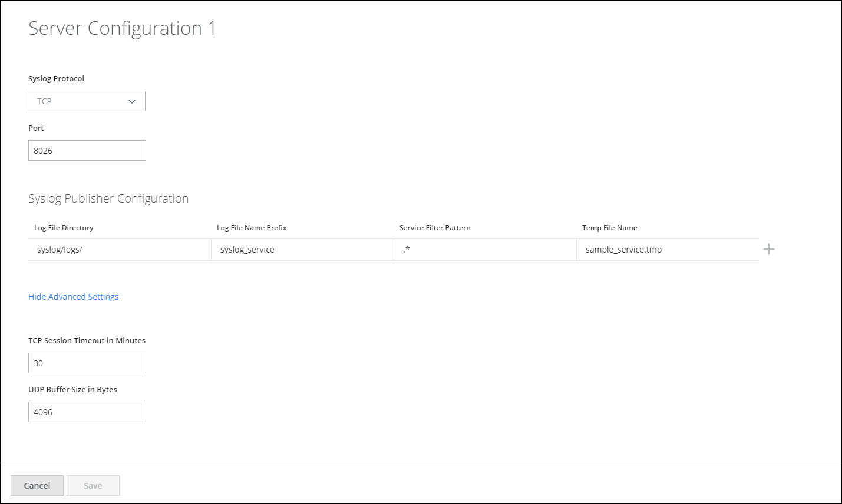
Task: Click the Syslog Publisher Configuration heading
Action: coord(108,198)
